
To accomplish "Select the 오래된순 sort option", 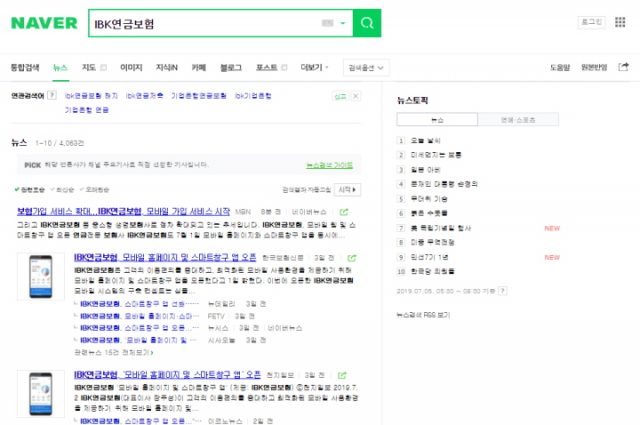I will click(95, 188).
